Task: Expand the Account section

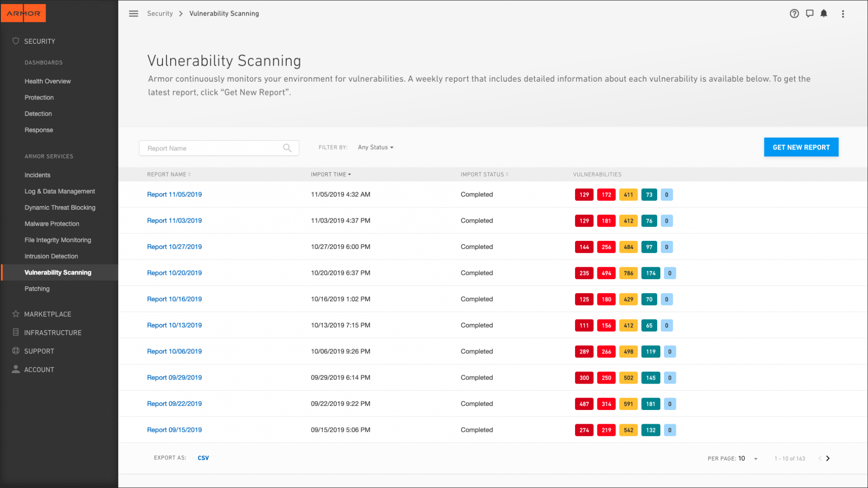Action: pyautogui.click(x=39, y=369)
